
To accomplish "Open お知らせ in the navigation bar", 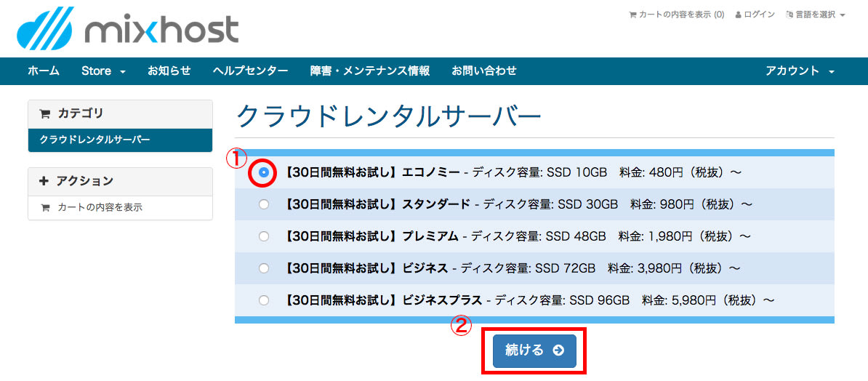I will (x=169, y=71).
